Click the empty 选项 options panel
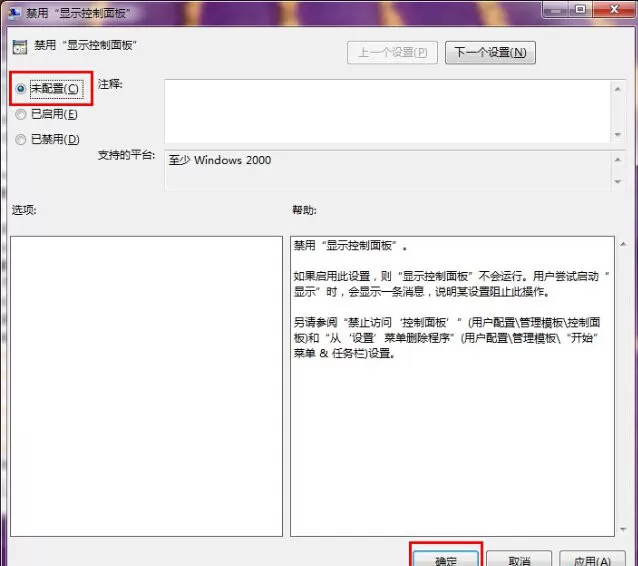 (x=146, y=386)
